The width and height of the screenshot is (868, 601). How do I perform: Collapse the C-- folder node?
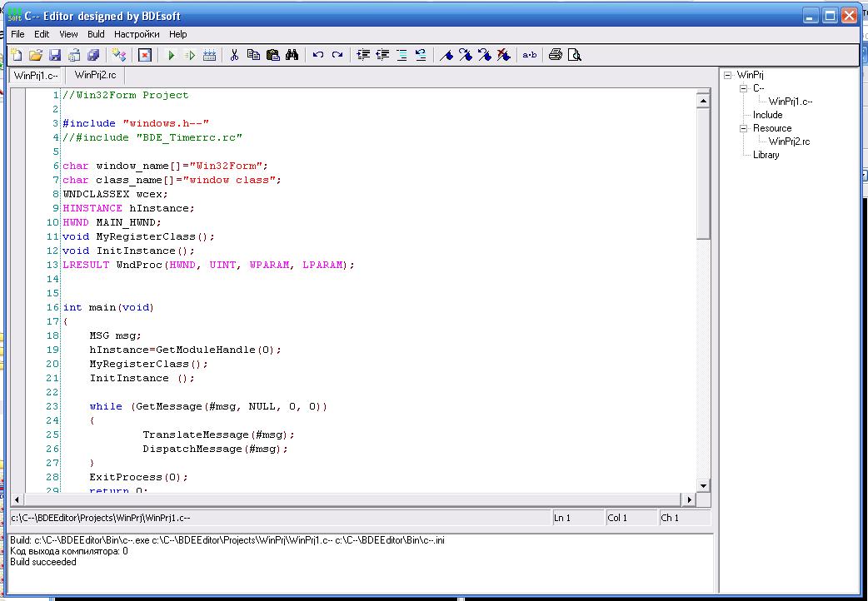[x=743, y=88]
